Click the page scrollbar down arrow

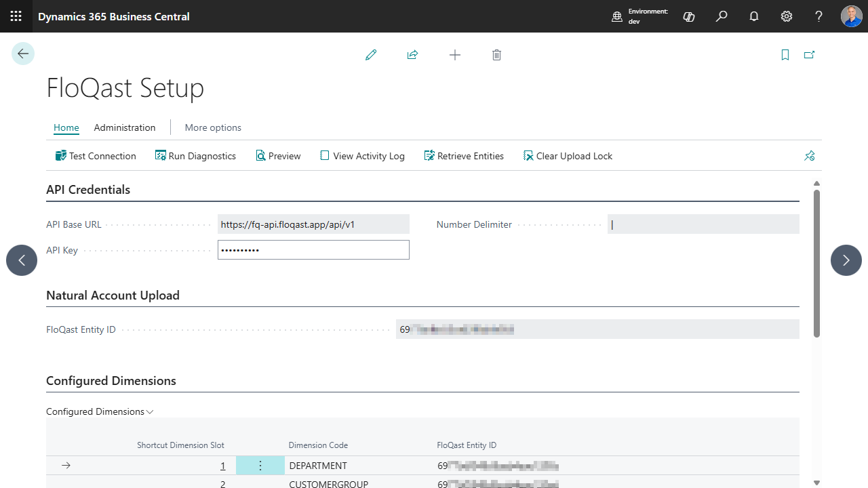click(816, 483)
